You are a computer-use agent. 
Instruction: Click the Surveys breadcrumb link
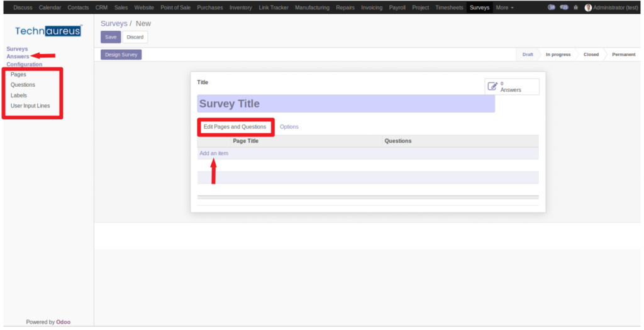[x=114, y=23]
